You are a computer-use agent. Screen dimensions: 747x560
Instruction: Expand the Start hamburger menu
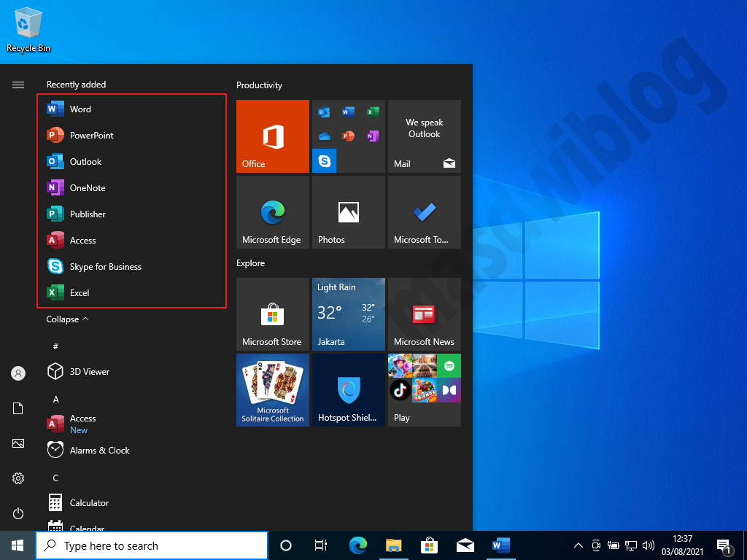pyautogui.click(x=18, y=85)
